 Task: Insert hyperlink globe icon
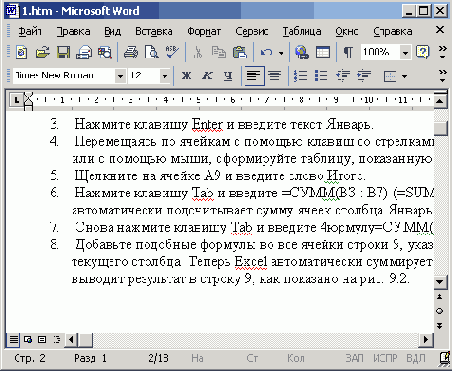302,52
